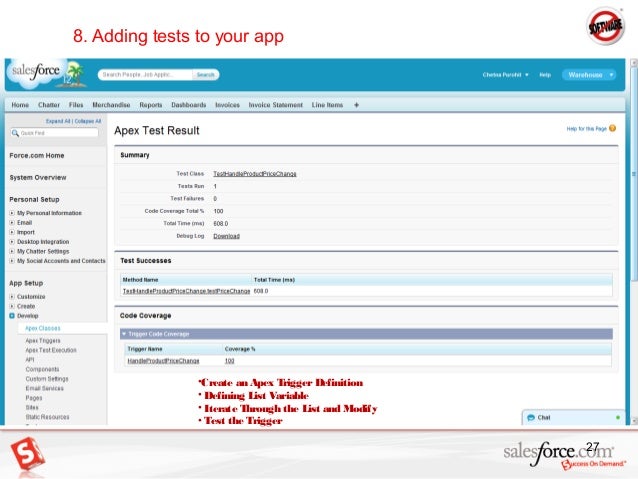Select Sites in sidebar
The image size is (638, 479).
pos(32,407)
